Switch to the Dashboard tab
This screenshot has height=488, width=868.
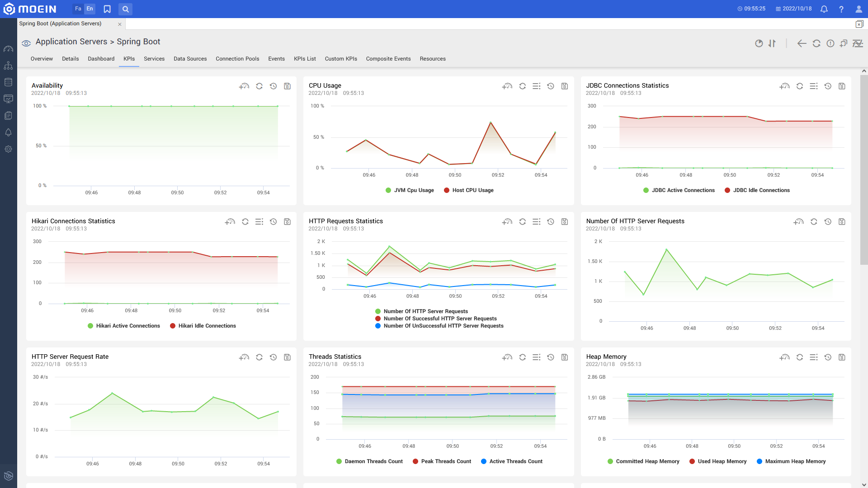point(101,59)
